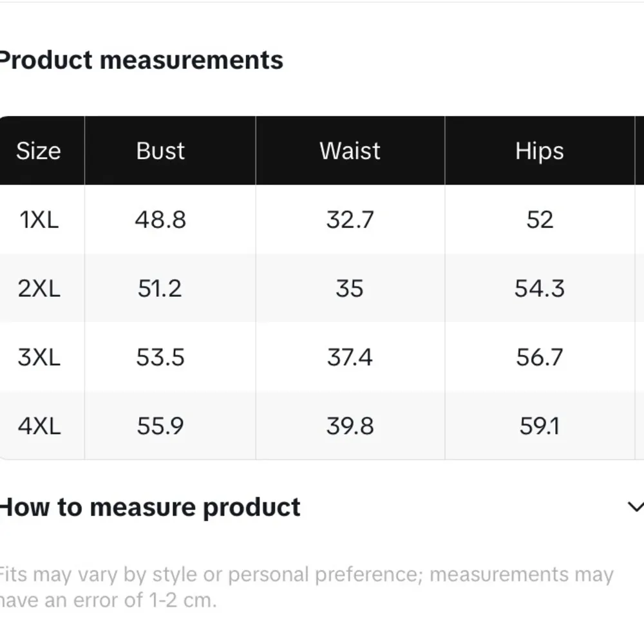Select the 53.5 bust measurement cell
The image size is (644, 644).
pyautogui.click(x=160, y=357)
